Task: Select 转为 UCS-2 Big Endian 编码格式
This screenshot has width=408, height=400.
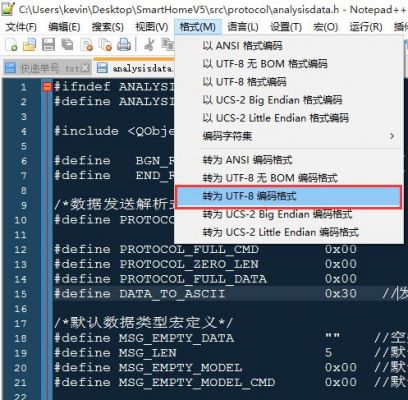Action: (289, 214)
